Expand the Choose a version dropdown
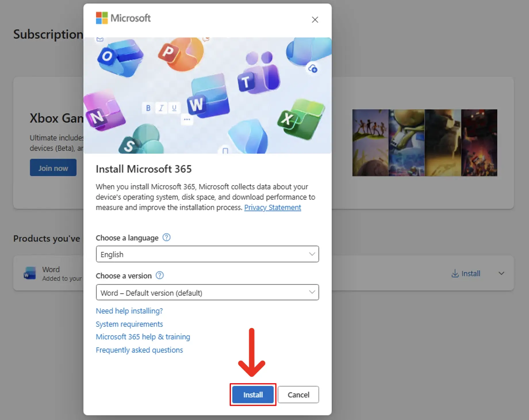The width and height of the screenshot is (529, 420). (x=207, y=292)
